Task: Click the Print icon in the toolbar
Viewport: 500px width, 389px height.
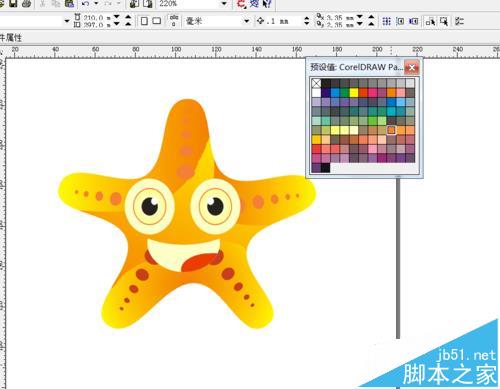Action: click(x=26, y=3)
